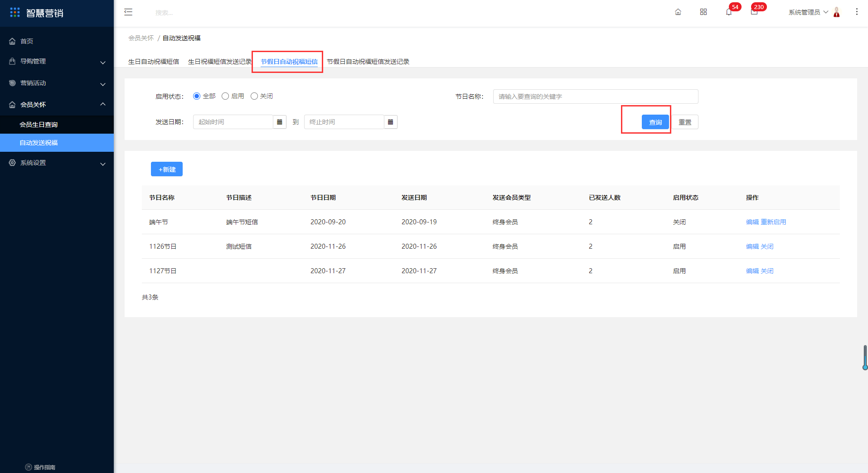The width and height of the screenshot is (868, 473).
Task: Open notifications bell with 54 badge
Action: pos(729,12)
